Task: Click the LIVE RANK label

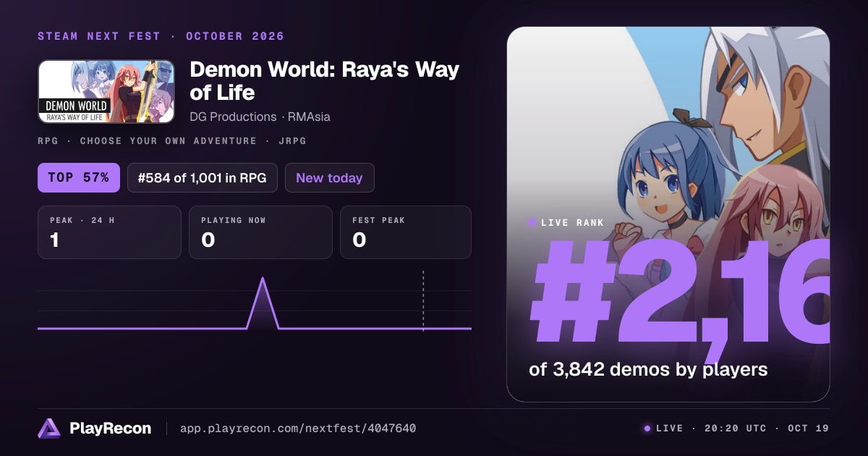Action: 572,223
